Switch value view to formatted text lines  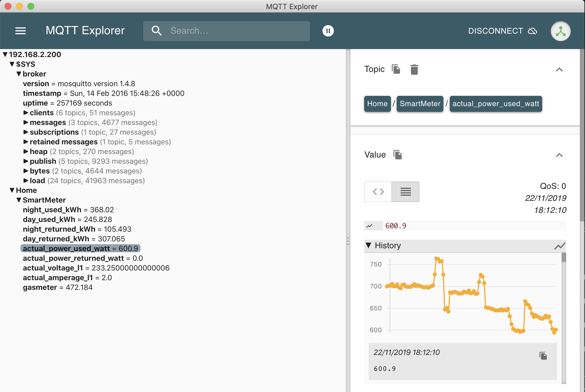pyautogui.click(x=406, y=192)
